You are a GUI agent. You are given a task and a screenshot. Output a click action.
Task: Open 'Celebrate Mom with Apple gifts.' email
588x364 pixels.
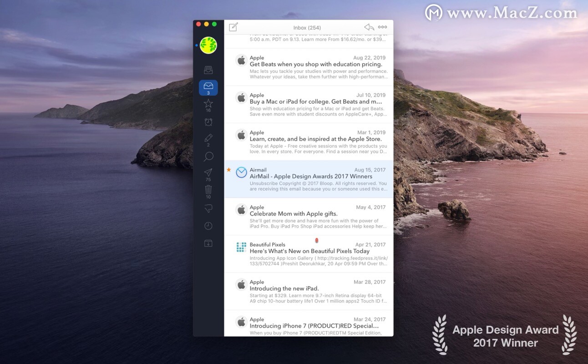(x=309, y=216)
